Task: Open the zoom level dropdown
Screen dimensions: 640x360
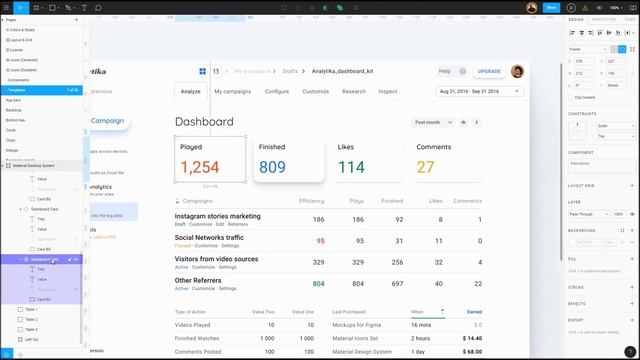Action: (x=616, y=8)
